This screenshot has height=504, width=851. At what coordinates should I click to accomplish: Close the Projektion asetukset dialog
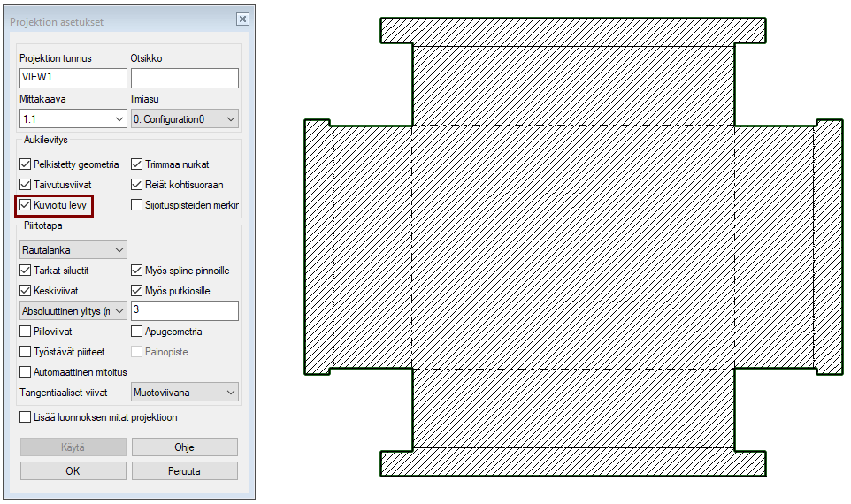click(x=242, y=19)
